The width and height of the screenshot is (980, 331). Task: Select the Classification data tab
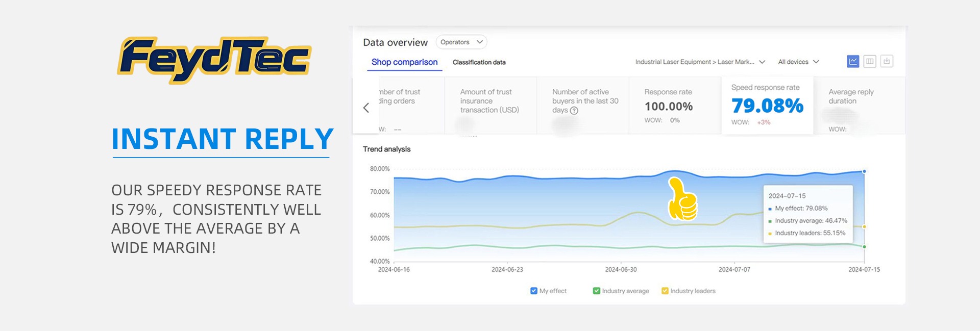pos(479,62)
